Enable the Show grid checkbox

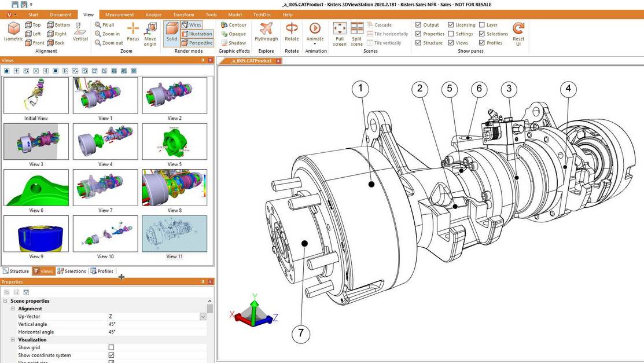coord(111,347)
